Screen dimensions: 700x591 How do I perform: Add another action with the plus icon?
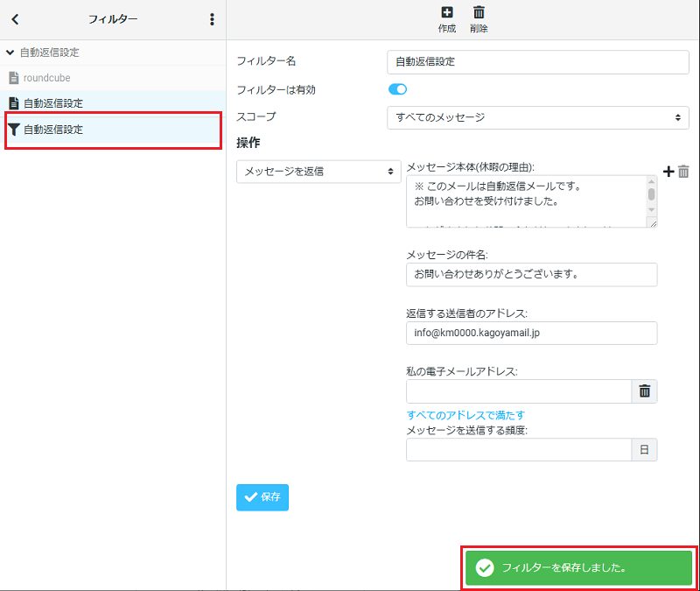(670, 172)
